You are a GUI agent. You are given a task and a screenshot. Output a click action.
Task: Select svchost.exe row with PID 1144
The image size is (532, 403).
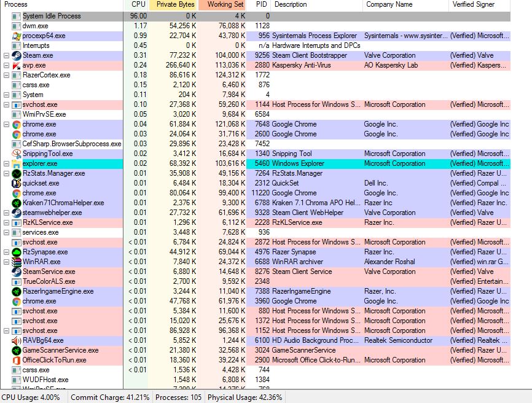click(x=255, y=104)
